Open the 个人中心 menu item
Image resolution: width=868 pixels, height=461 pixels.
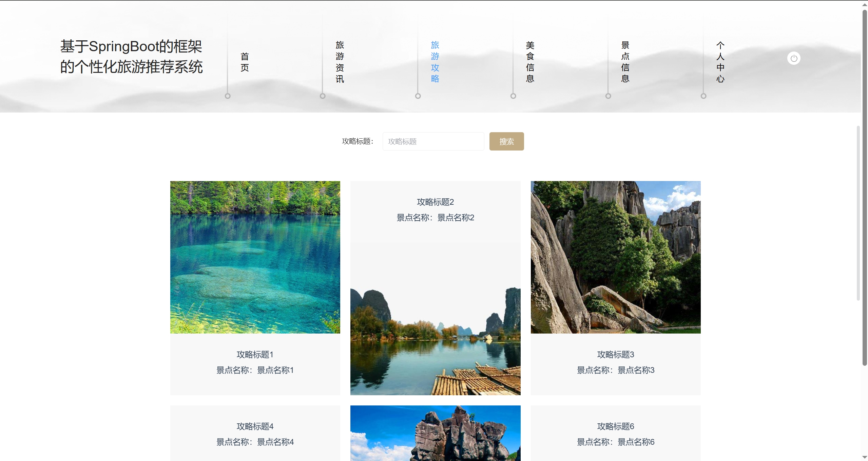tap(720, 62)
